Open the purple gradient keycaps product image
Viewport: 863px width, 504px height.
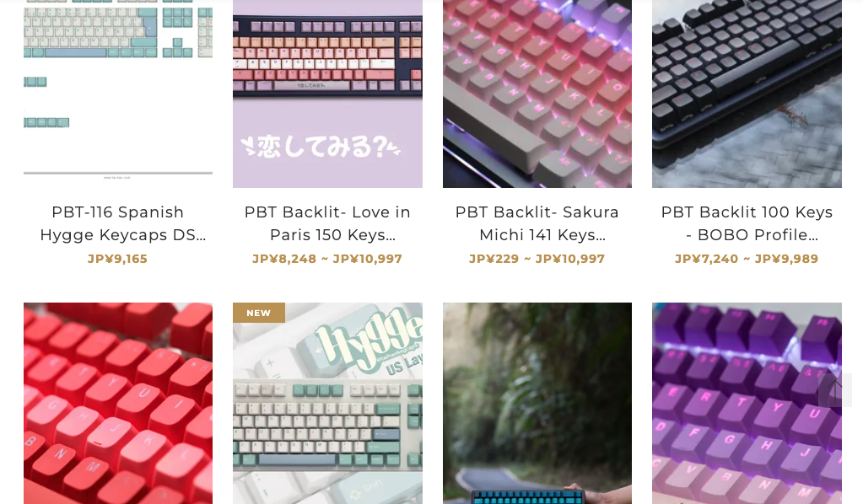747,403
